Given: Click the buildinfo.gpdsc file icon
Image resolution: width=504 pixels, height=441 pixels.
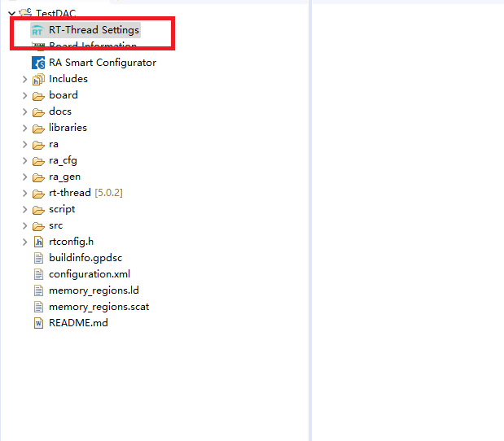Looking at the screenshot, I should [x=37, y=258].
